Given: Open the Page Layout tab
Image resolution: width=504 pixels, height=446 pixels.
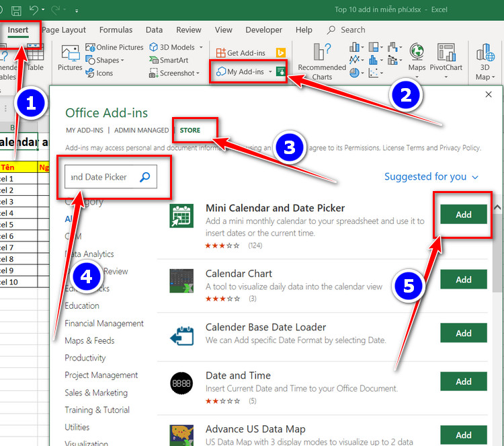Looking at the screenshot, I should (x=64, y=30).
